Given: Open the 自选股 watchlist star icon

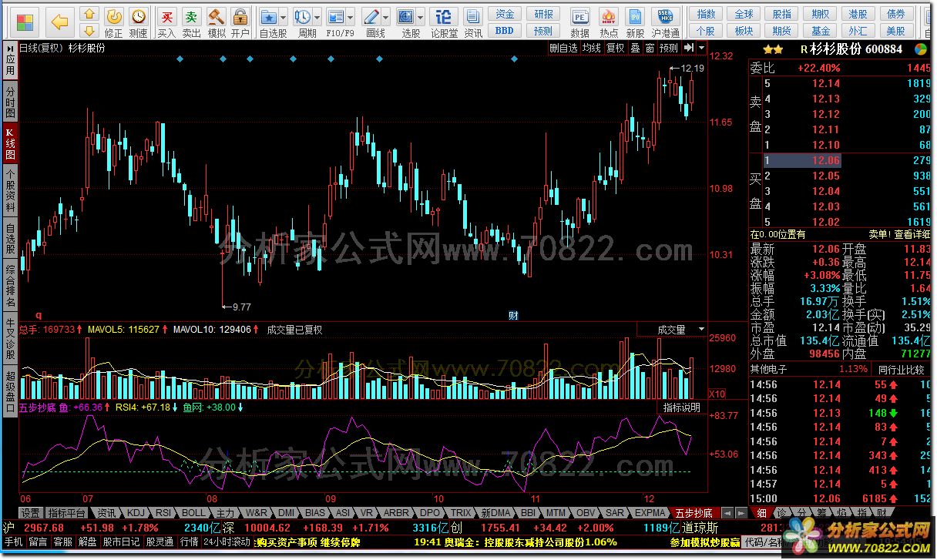Looking at the screenshot, I should 268,17.
